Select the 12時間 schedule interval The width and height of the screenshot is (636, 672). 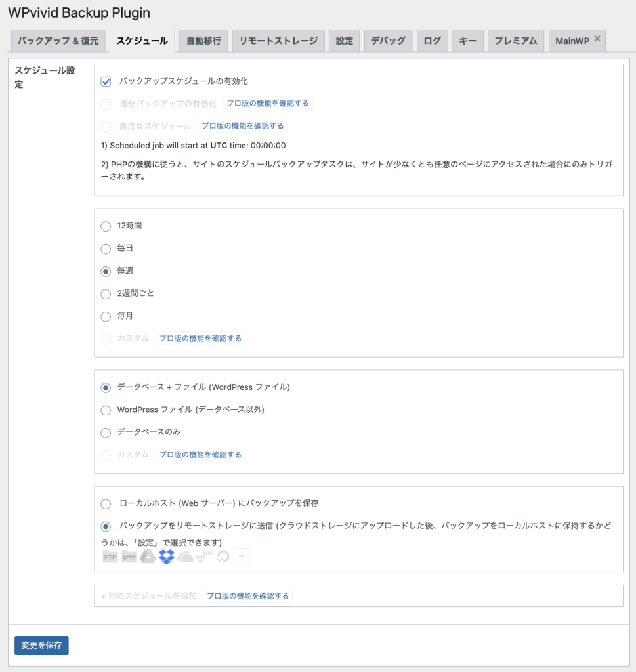coord(105,226)
